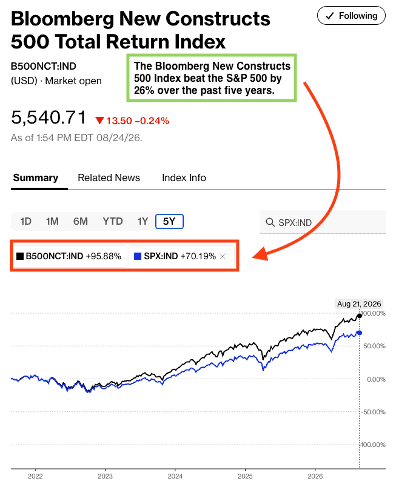Select the 5Y time range

tap(169, 221)
